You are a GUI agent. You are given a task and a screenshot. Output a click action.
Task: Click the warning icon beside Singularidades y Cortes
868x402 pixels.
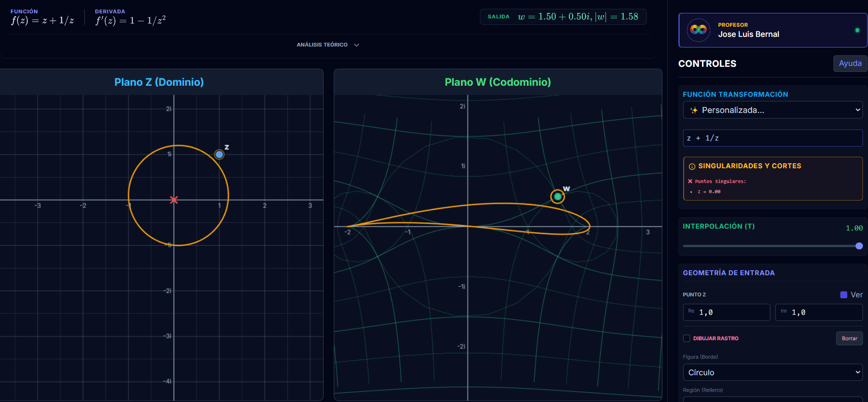[x=692, y=166]
